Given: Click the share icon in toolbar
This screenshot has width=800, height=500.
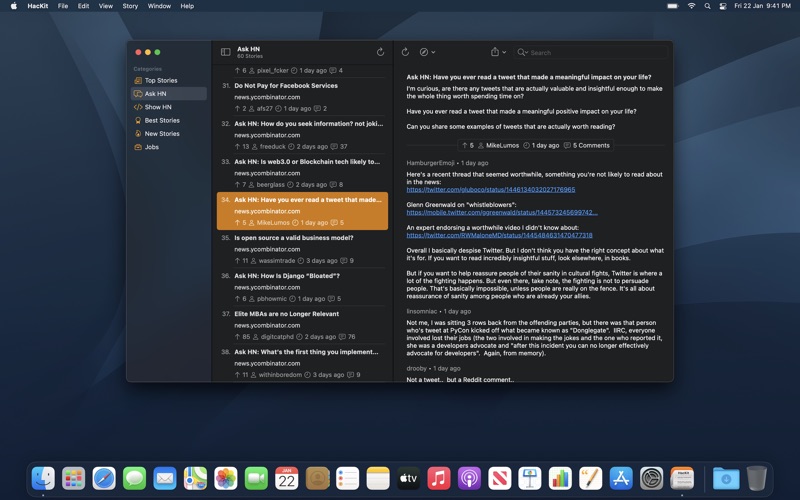Looking at the screenshot, I should [494, 52].
